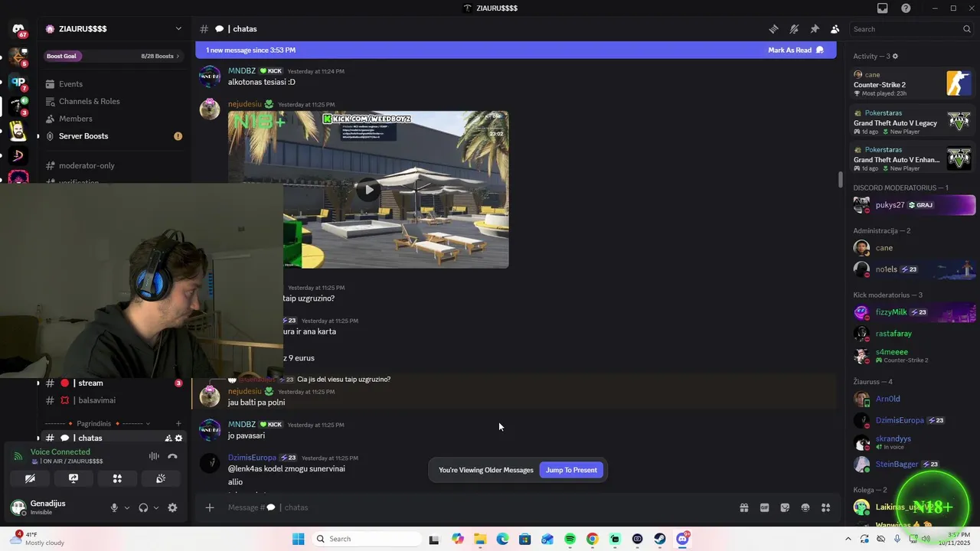Show pinned messages for chatas channel
The width and height of the screenshot is (980, 551).
(x=815, y=29)
